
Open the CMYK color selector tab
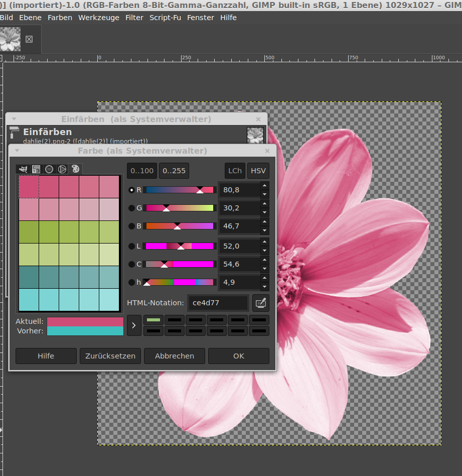(36, 169)
